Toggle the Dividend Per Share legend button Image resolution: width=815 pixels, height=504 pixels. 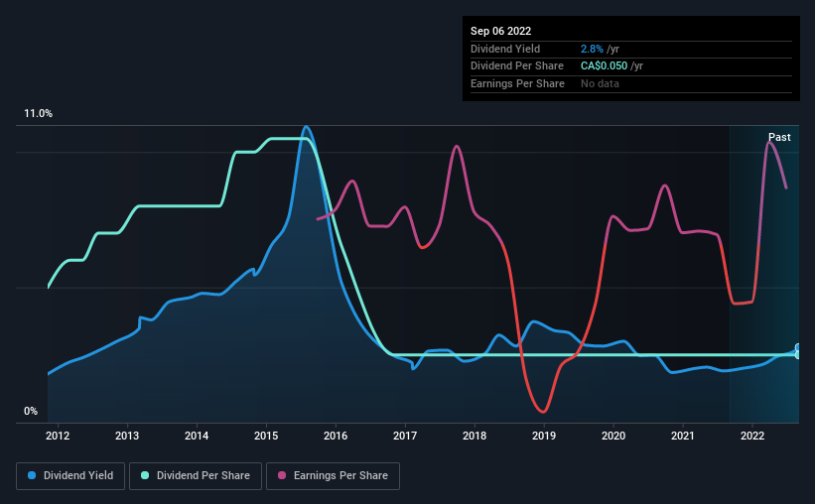(x=196, y=476)
